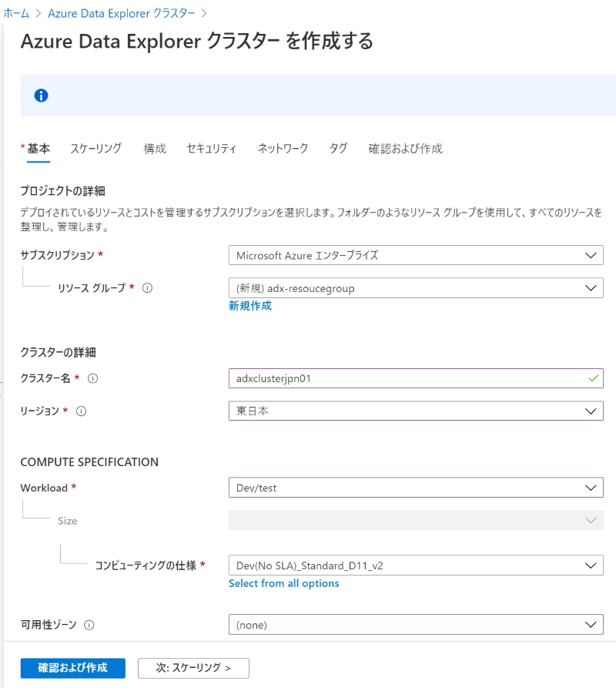This screenshot has height=688, width=616.
Task: Open the Workload dropdown showing Dev/test
Action: point(416,488)
